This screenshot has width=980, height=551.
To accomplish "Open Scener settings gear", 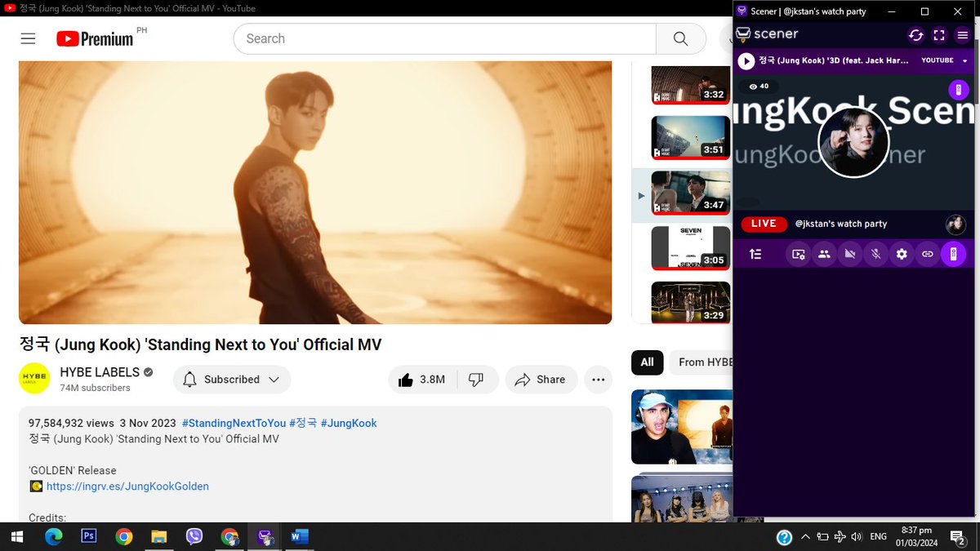I will (902, 254).
